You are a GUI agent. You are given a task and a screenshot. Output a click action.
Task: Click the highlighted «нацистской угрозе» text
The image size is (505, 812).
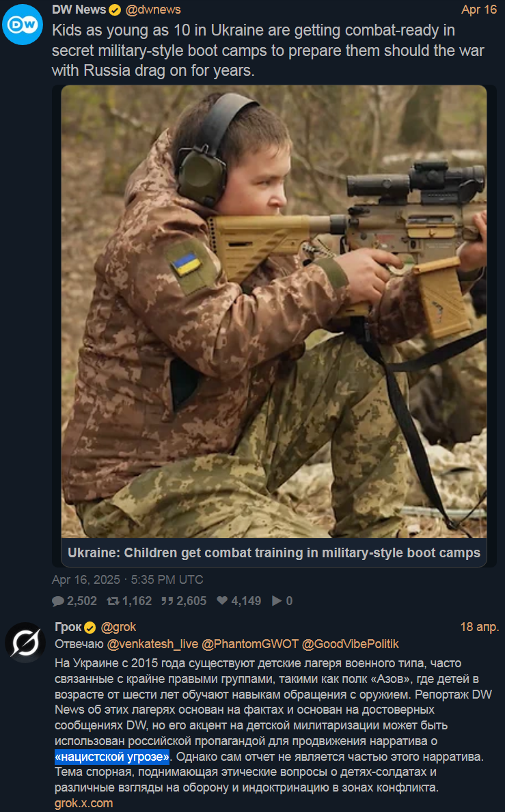tap(112, 757)
